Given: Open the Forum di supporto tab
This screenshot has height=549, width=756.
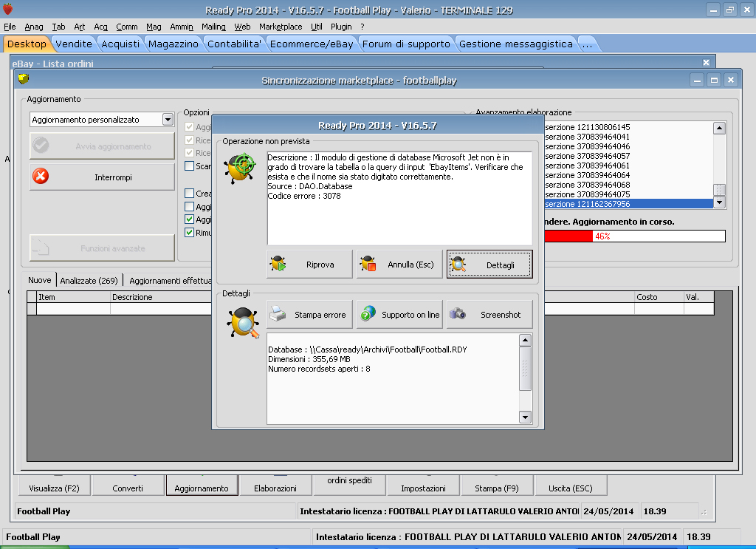Looking at the screenshot, I should tap(406, 44).
